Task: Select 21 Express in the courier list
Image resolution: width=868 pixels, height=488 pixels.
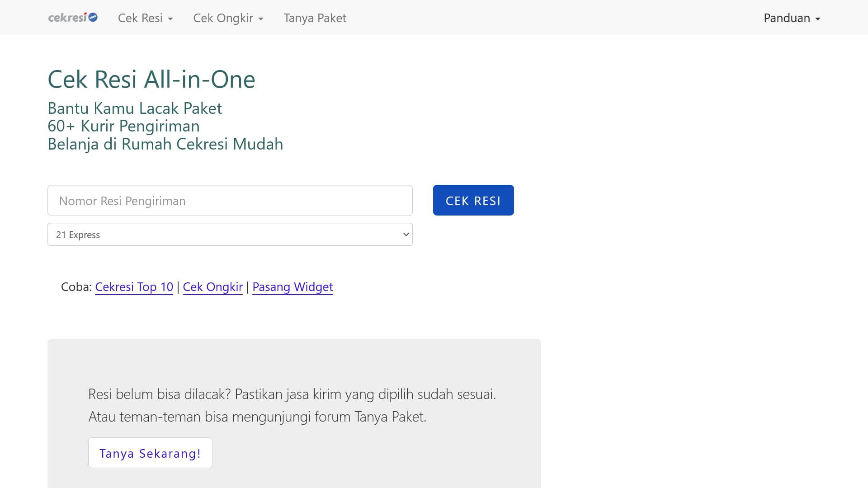Action: pyautogui.click(x=78, y=235)
